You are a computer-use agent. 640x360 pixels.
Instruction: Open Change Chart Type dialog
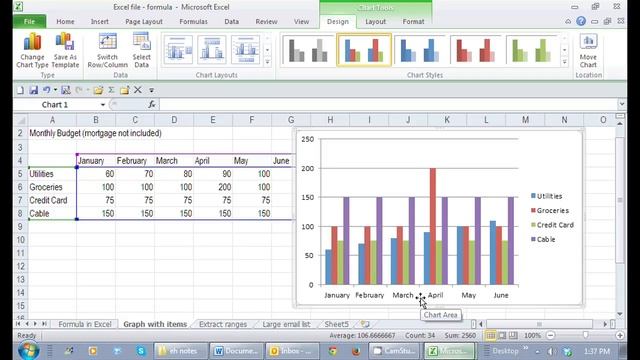coord(32,51)
